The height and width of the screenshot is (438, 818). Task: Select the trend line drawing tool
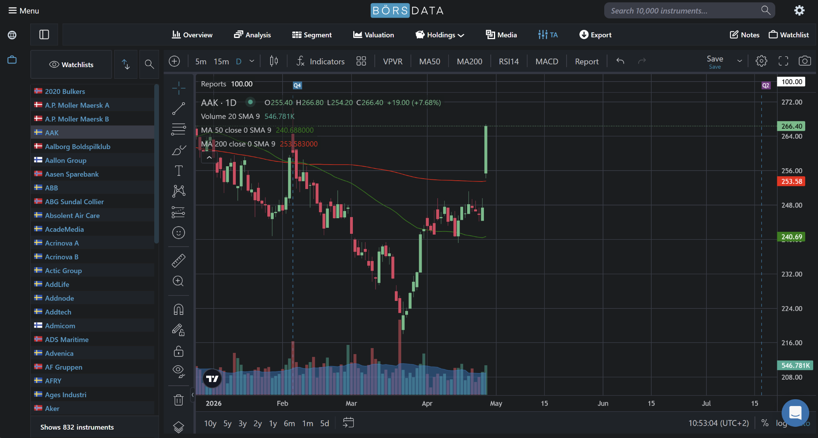click(x=178, y=108)
